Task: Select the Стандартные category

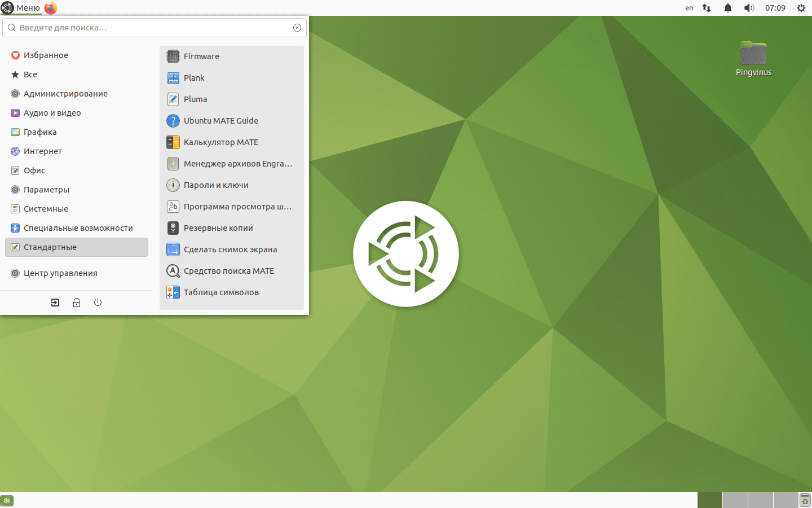Action: (x=77, y=247)
